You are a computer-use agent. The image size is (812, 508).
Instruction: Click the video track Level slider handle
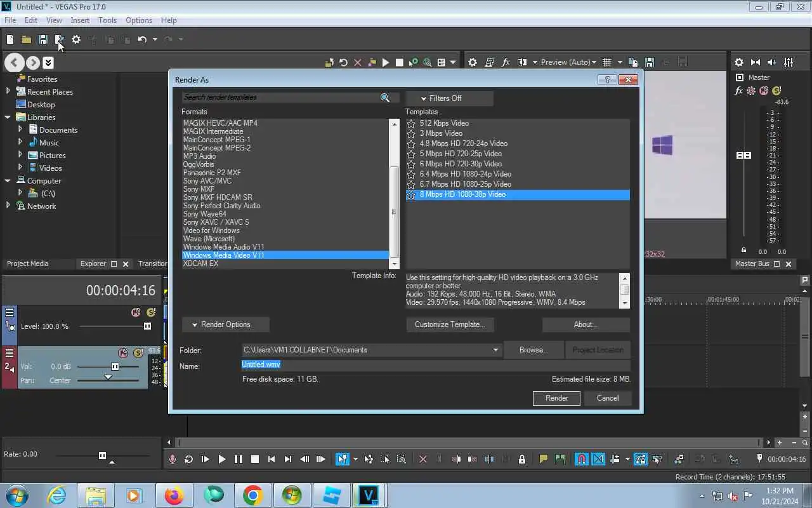point(147,326)
